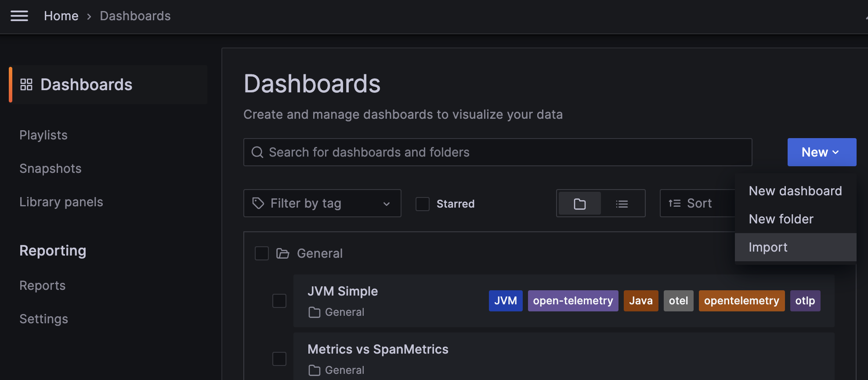Enable the Starred filter checkbox
868x380 pixels.
(x=423, y=204)
